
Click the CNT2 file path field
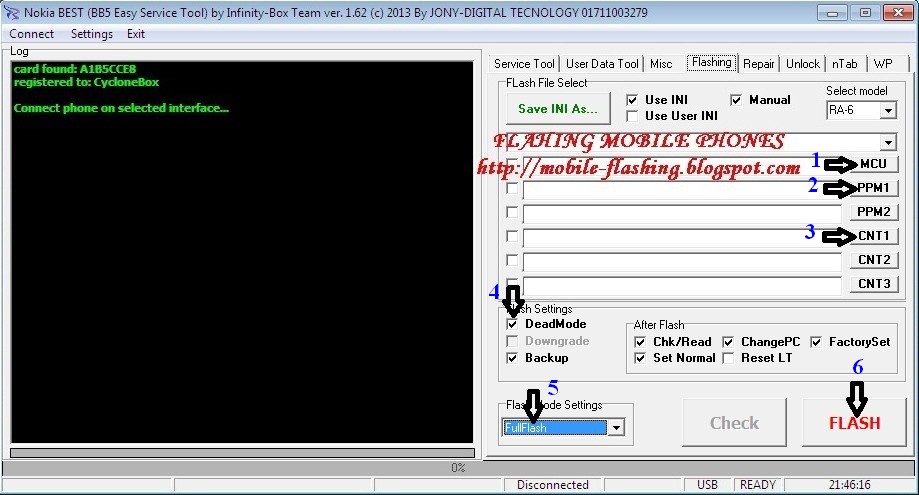[x=682, y=262]
